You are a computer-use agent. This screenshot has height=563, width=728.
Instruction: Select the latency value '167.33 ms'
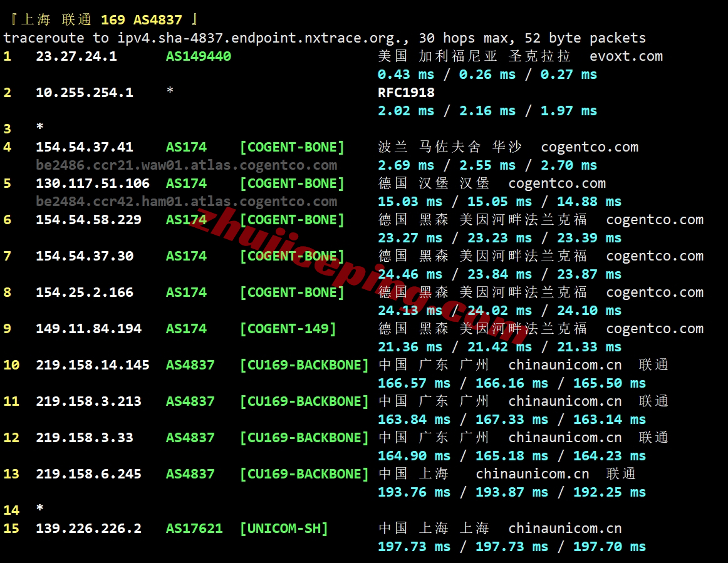coord(512,420)
